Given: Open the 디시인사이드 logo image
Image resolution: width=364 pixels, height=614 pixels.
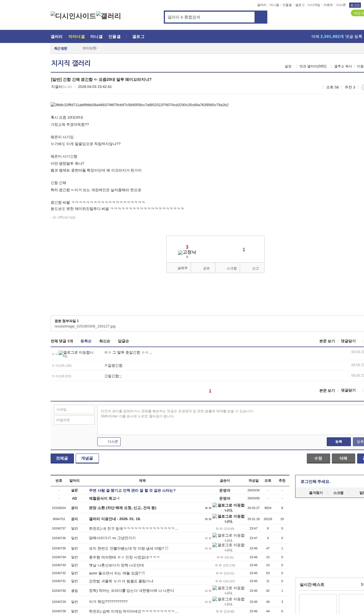Looking at the screenshot, I should [73, 16].
